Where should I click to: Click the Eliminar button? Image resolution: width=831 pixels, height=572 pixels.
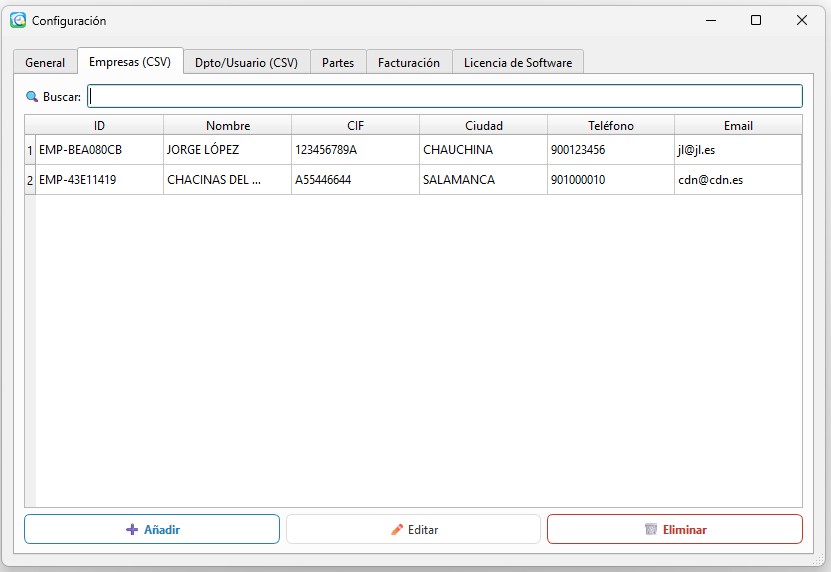pyautogui.click(x=675, y=529)
